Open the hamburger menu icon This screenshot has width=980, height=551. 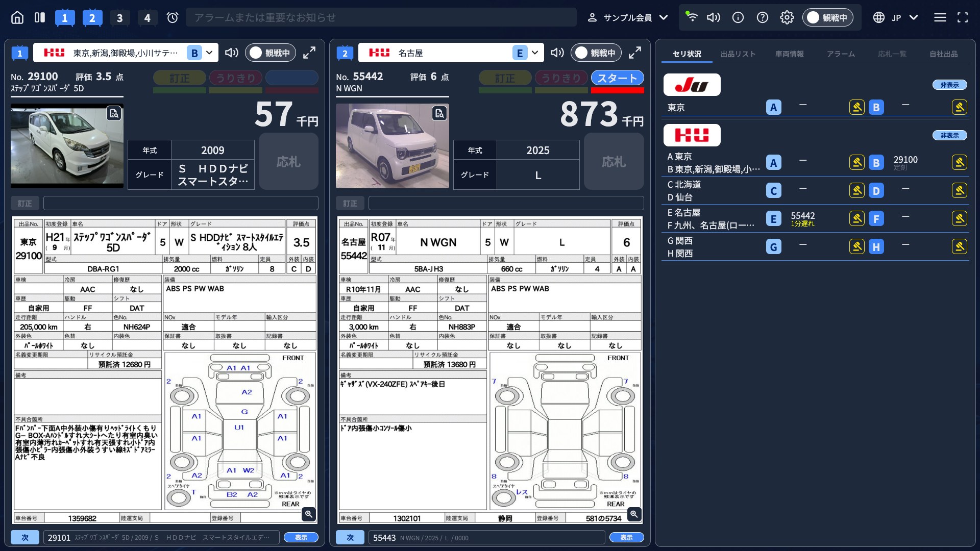click(x=940, y=18)
